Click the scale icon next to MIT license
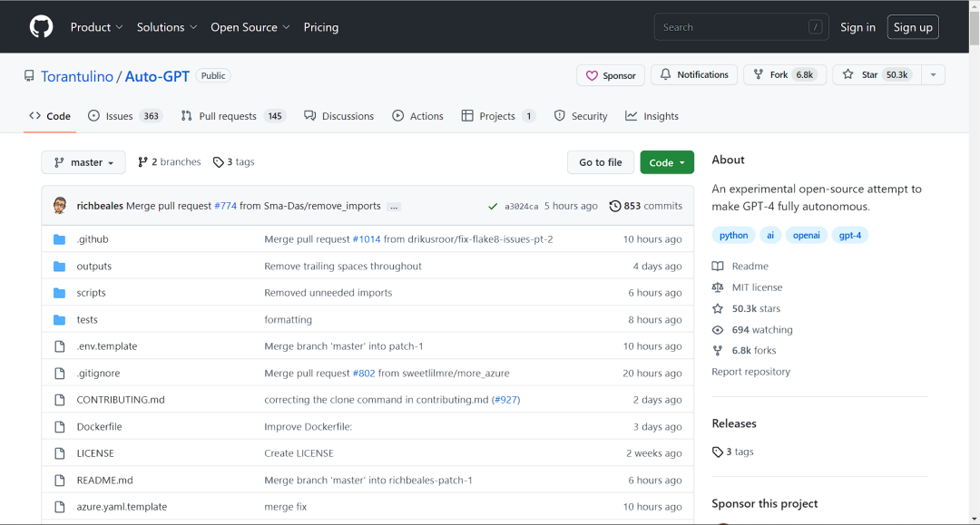 718,287
